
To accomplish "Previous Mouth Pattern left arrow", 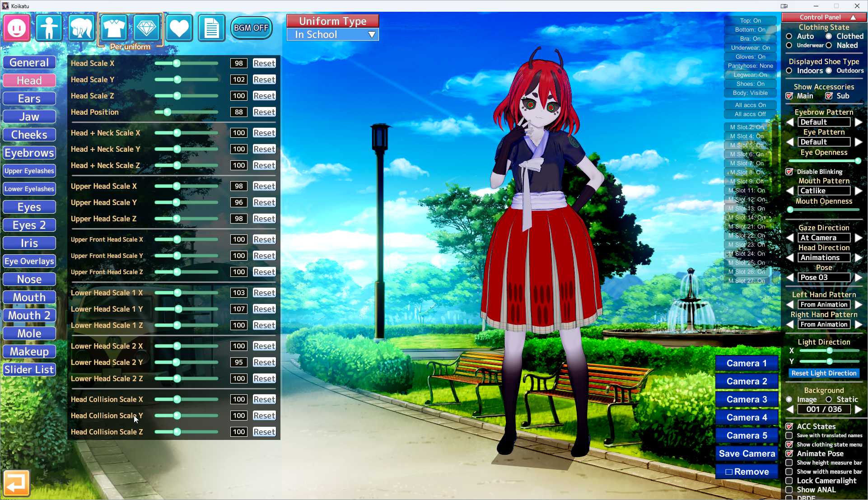I will click(790, 191).
